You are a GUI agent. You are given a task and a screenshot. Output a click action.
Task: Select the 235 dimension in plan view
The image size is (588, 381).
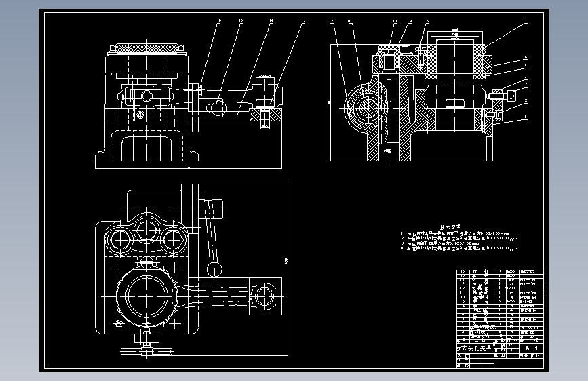pos(286,260)
